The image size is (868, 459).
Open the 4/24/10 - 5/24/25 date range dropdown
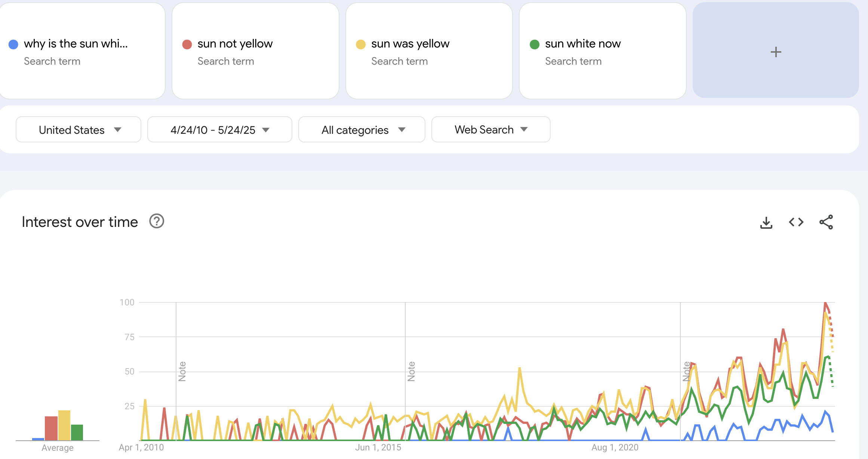pyautogui.click(x=219, y=130)
